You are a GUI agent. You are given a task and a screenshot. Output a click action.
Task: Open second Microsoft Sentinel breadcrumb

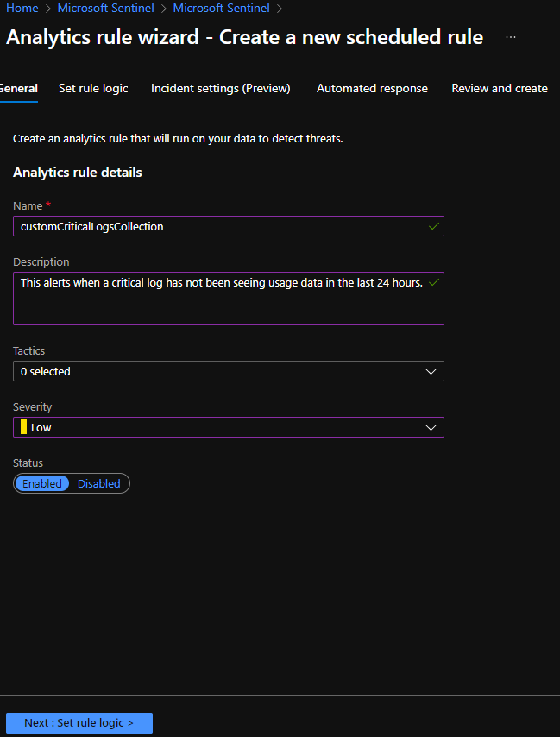[x=221, y=8]
